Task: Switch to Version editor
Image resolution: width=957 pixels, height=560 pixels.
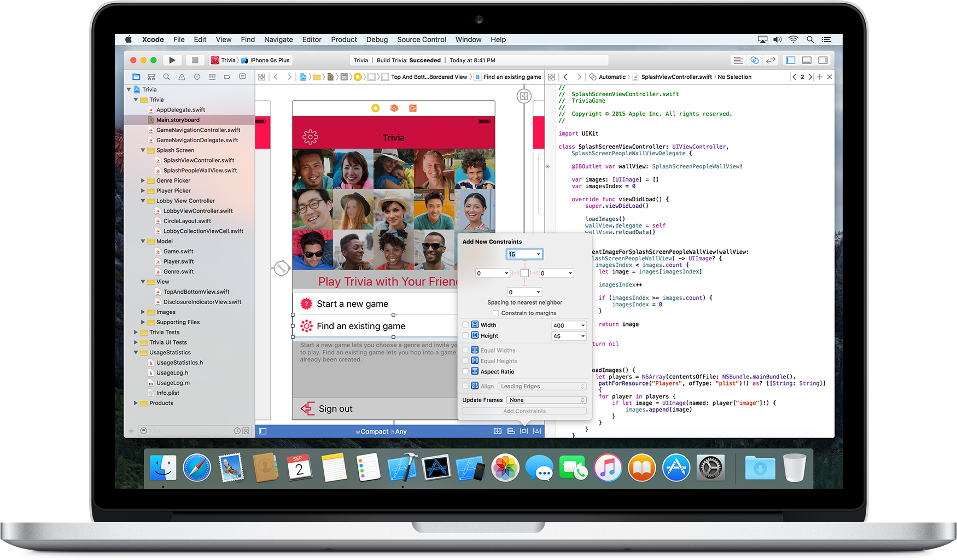Action: (x=771, y=60)
